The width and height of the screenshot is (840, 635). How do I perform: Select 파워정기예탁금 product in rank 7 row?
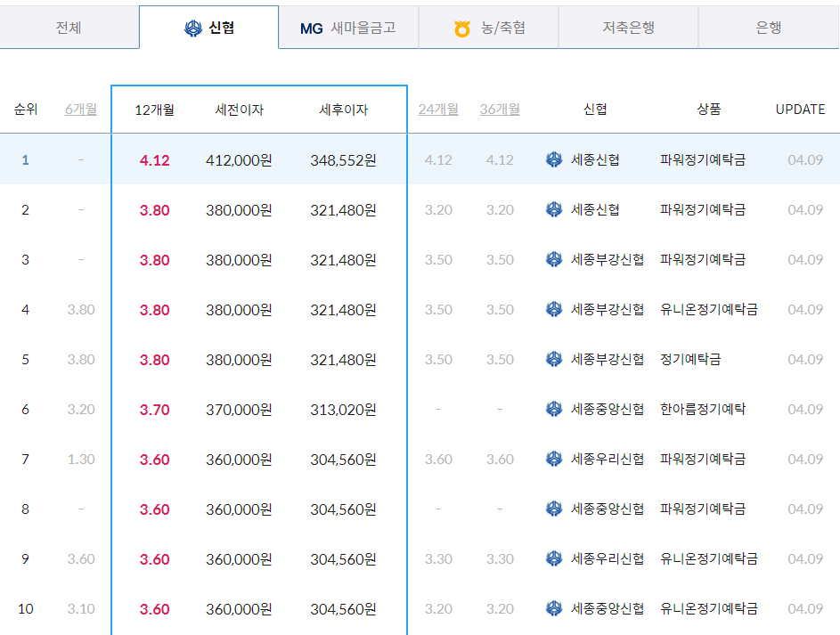[x=703, y=459]
